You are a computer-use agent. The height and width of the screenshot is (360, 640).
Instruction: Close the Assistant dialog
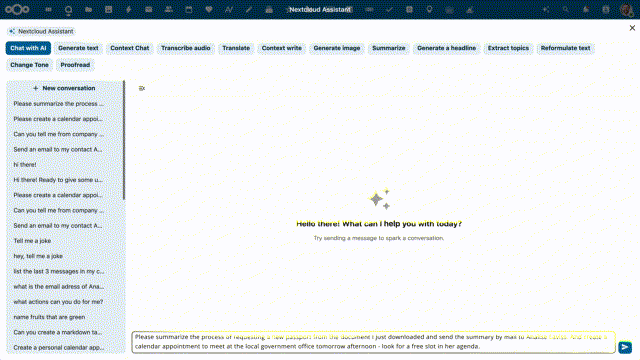tap(632, 28)
